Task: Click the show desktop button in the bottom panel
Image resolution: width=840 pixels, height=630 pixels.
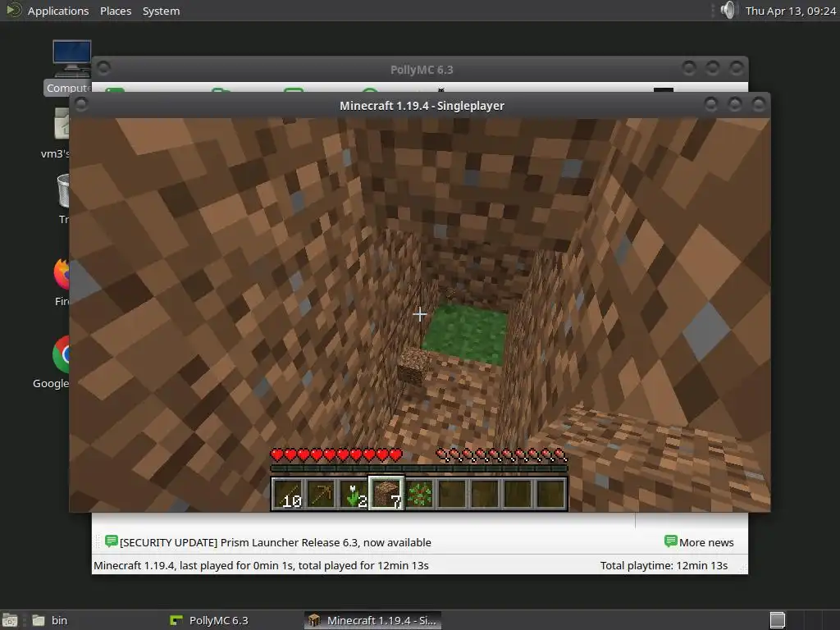Action: (10, 620)
